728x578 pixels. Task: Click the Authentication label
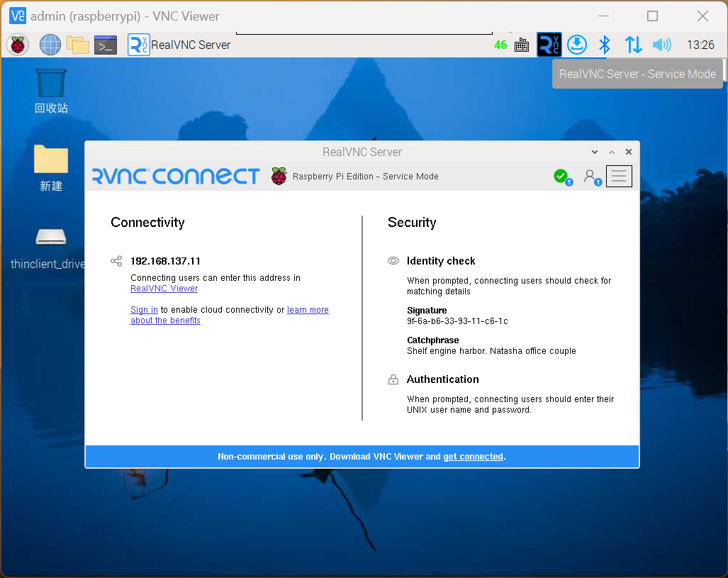coord(443,379)
